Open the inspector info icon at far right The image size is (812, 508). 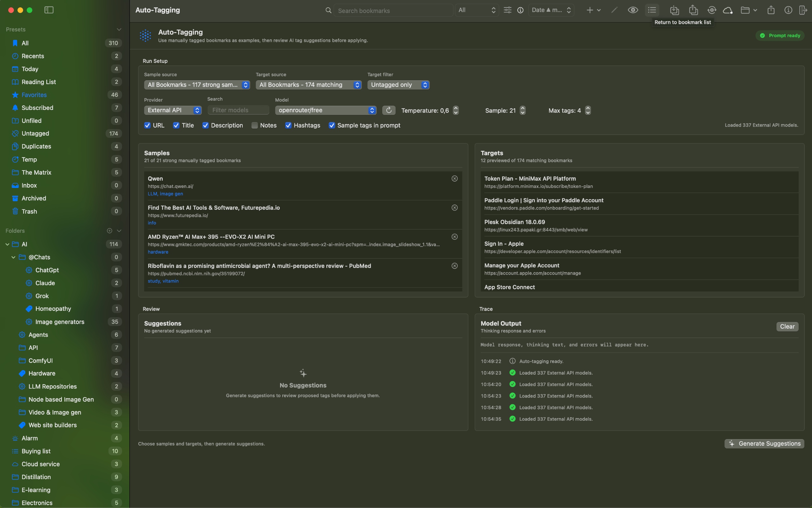[788, 10]
